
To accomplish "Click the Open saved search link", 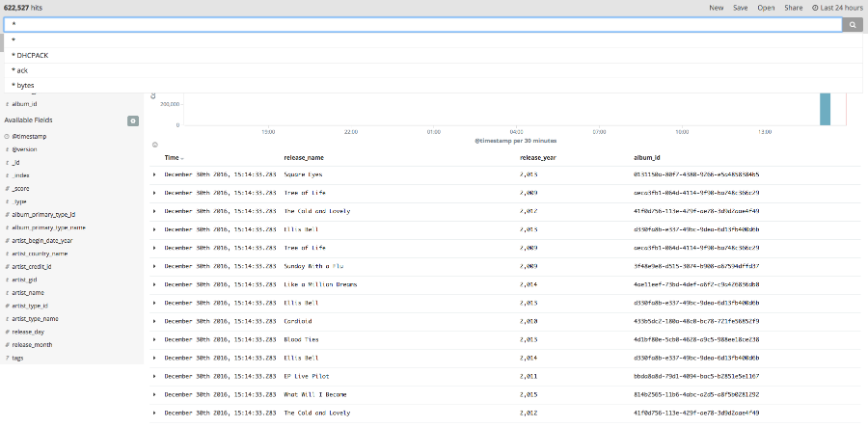I will click(x=766, y=8).
